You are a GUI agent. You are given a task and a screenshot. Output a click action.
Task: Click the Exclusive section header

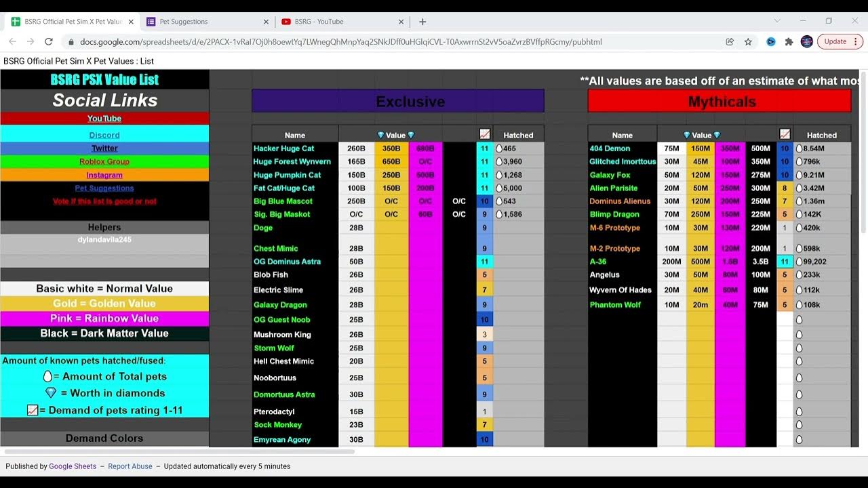pos(397,101)
